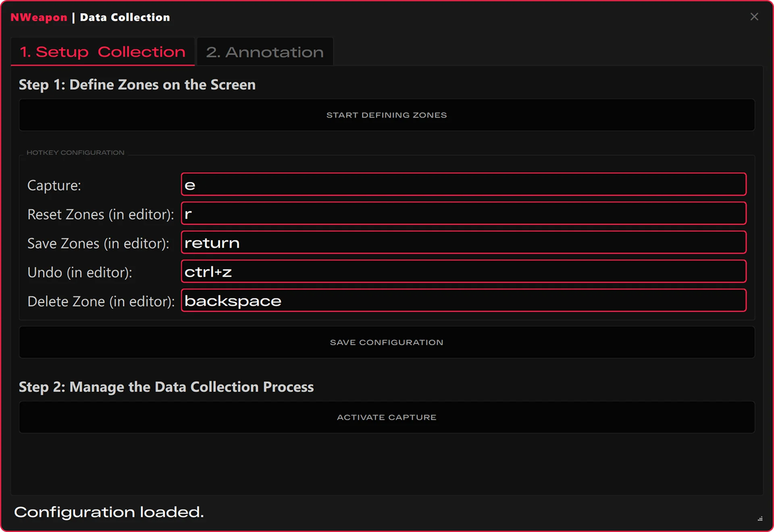Click the Step 2 Manage Data Collection heading
The width and height of the screenshot is (774, 532).
point(166,387)
